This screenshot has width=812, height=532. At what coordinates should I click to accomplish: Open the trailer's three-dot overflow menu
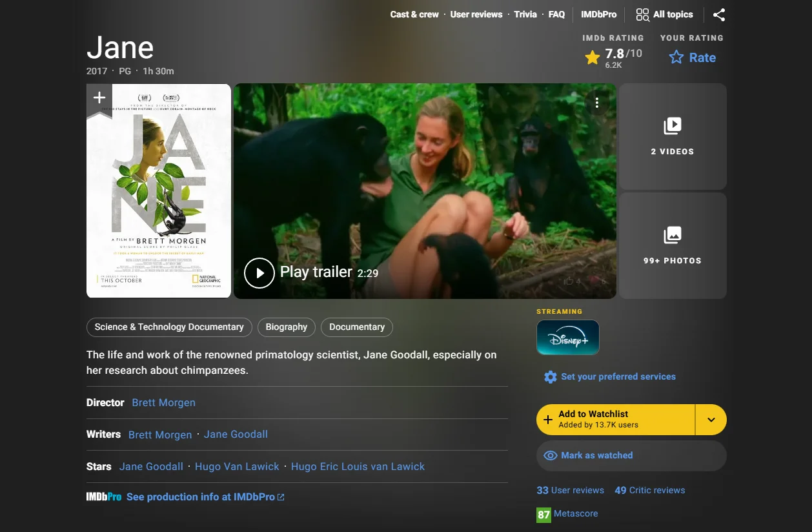tap(597, 102)
